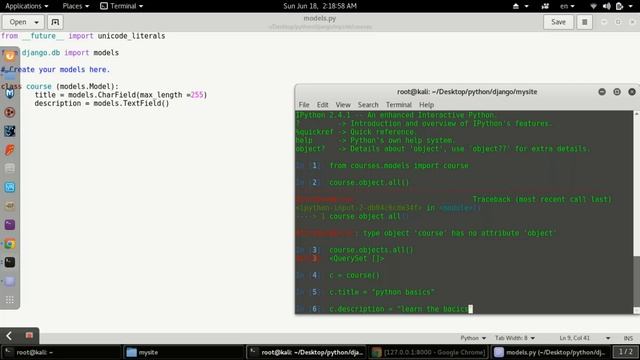Open Google Chrome from the dock
640x360 pixels.
[10, 244]
